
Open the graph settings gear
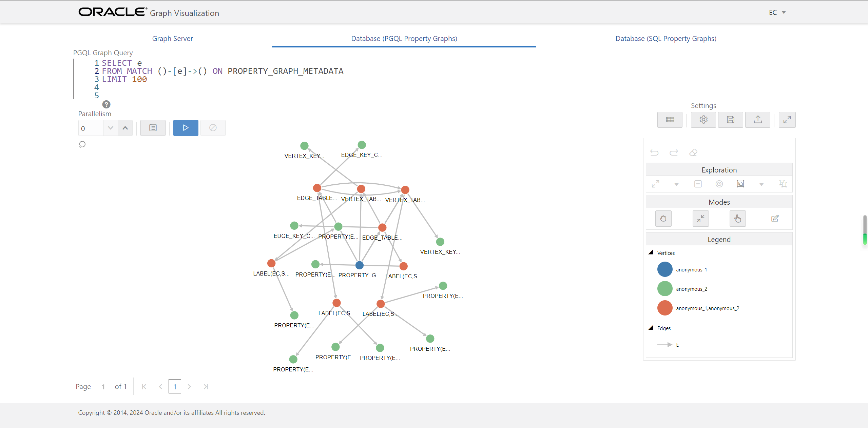tap(703, 120)
